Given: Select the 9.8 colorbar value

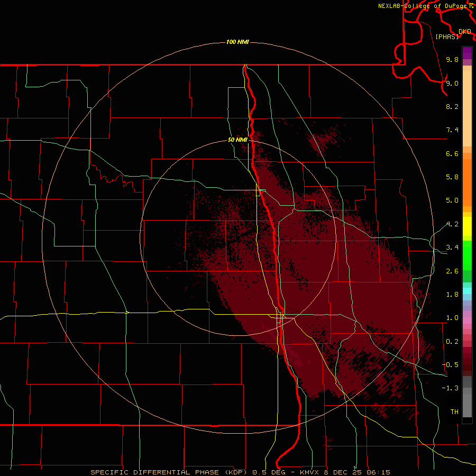Looking at the screenshot, I should pos(452,59).
